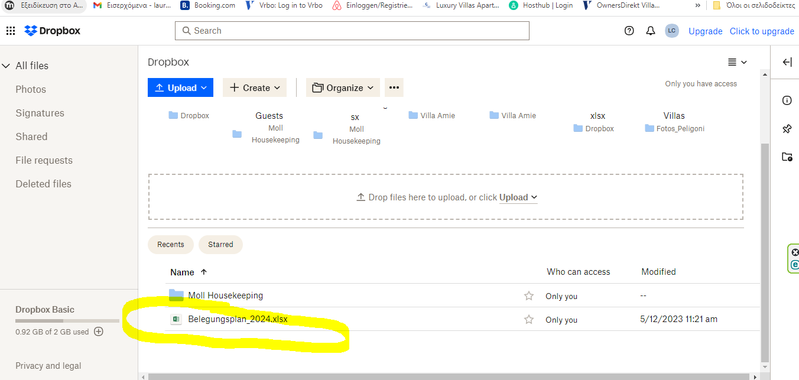Image resolution: width=799 pixels, height=380 pixels.
Task: Select the Recents filter chip
Action: point(171,245)
